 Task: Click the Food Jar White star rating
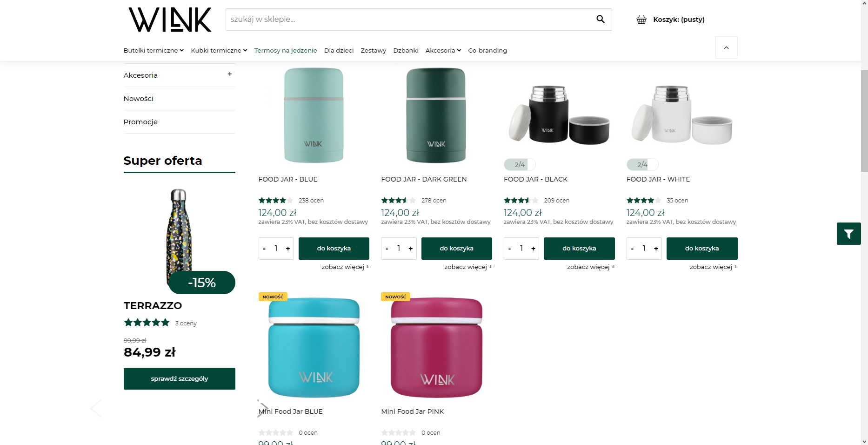coord(644,201)
